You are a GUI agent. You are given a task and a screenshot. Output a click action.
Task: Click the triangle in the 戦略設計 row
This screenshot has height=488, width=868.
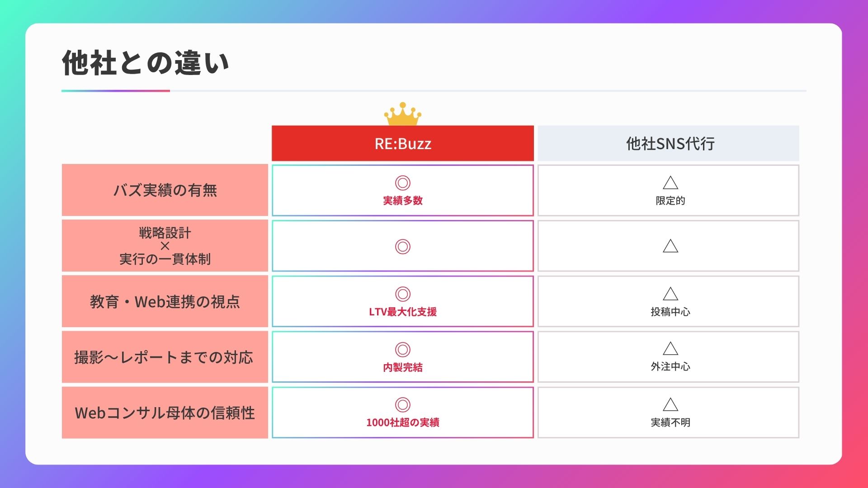coord(670,246)
